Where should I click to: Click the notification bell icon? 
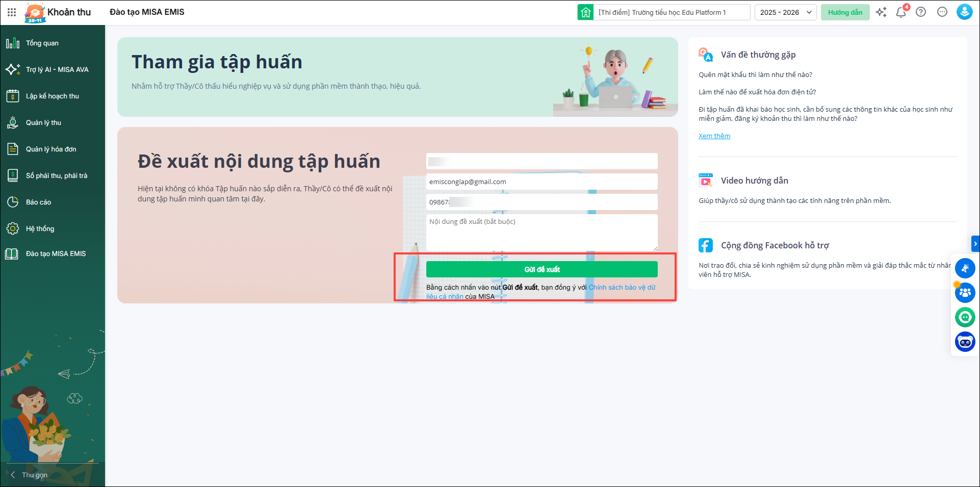901,12
